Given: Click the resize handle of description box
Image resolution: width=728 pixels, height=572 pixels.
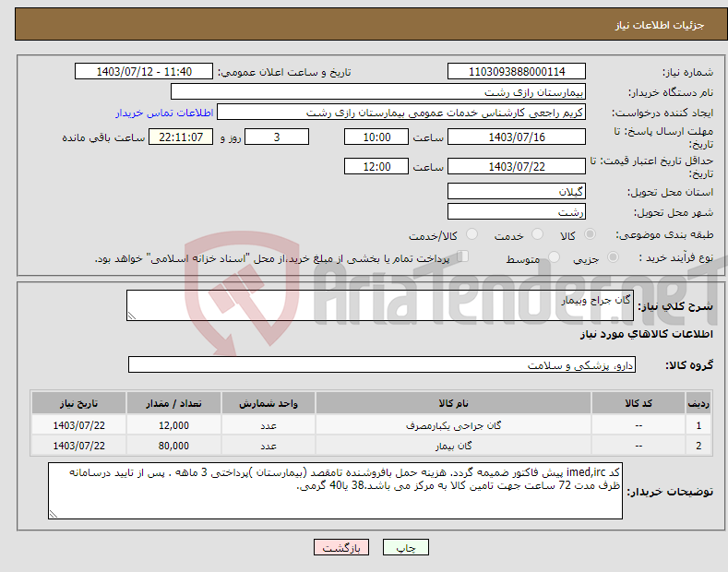Looking at the screenshot, I should 132,316.
